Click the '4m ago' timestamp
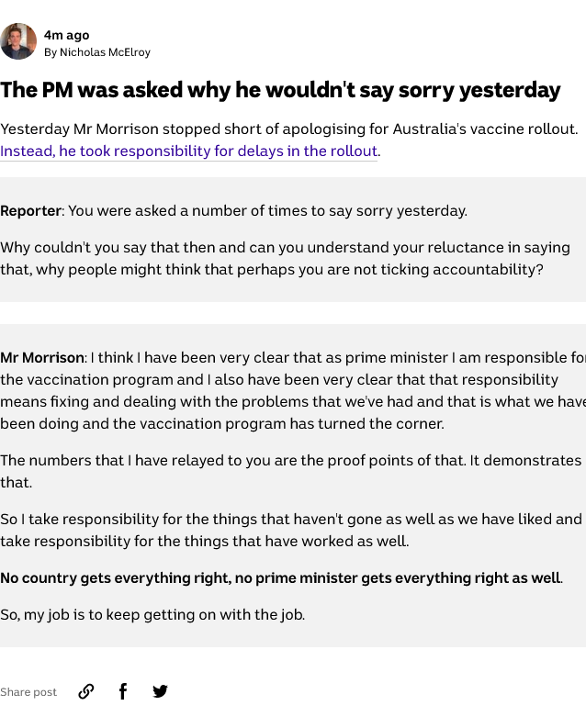 (67, 35)
